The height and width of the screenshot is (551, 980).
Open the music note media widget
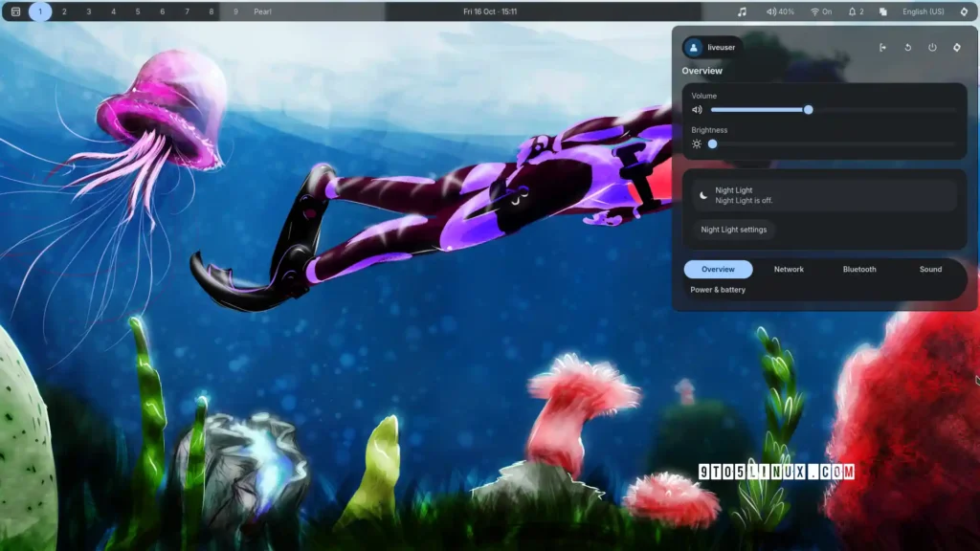742,11
